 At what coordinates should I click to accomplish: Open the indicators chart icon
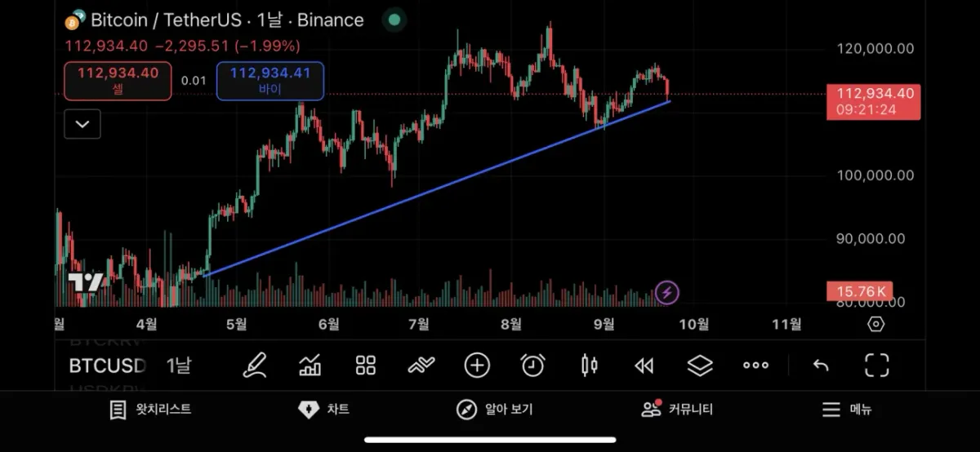(x=310, y=365)
